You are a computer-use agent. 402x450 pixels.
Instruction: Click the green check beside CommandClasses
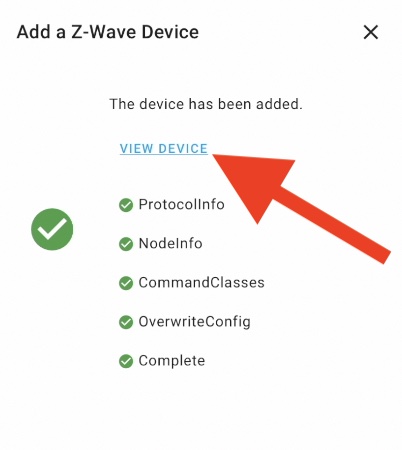(x=126, y=283)
